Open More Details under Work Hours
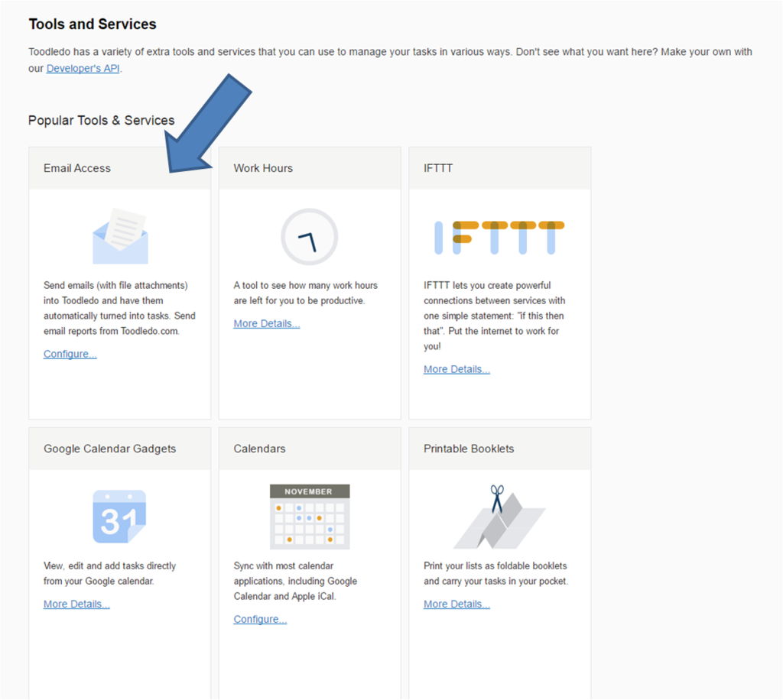The image size is (783, 700). (x=267, y=323)
